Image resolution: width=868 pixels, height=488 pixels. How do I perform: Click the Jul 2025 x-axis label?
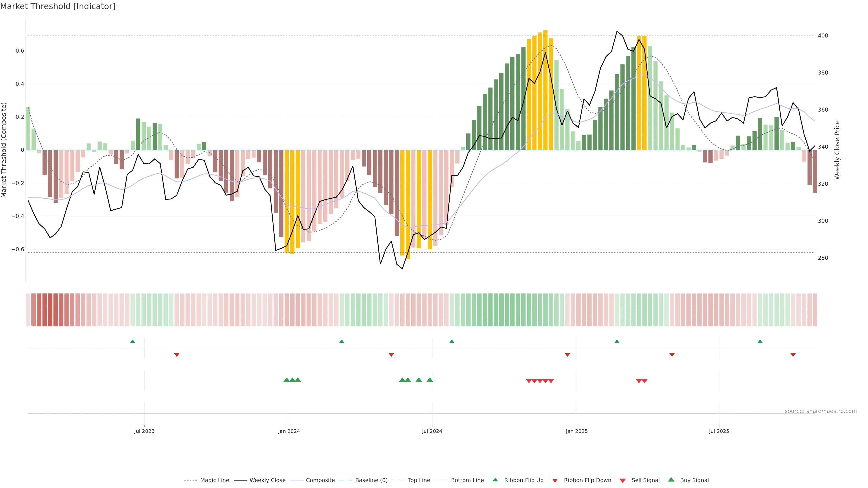(x=719, y=431)
